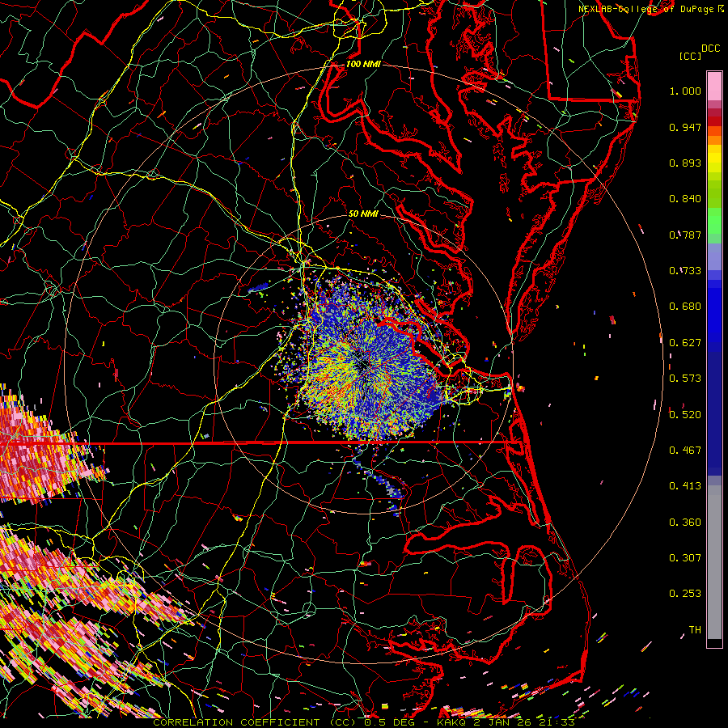
Task: Select the 0.520 scale value
Action: (685, 415)
